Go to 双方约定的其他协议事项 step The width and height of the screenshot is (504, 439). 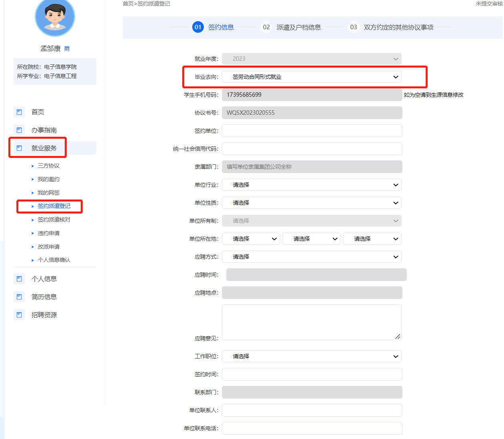(398, 27)
